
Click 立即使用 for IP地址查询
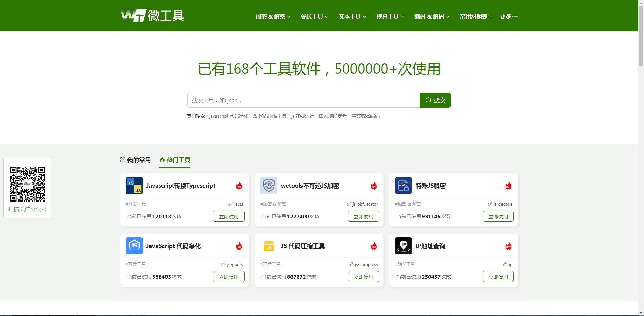[x=498, y=277]
